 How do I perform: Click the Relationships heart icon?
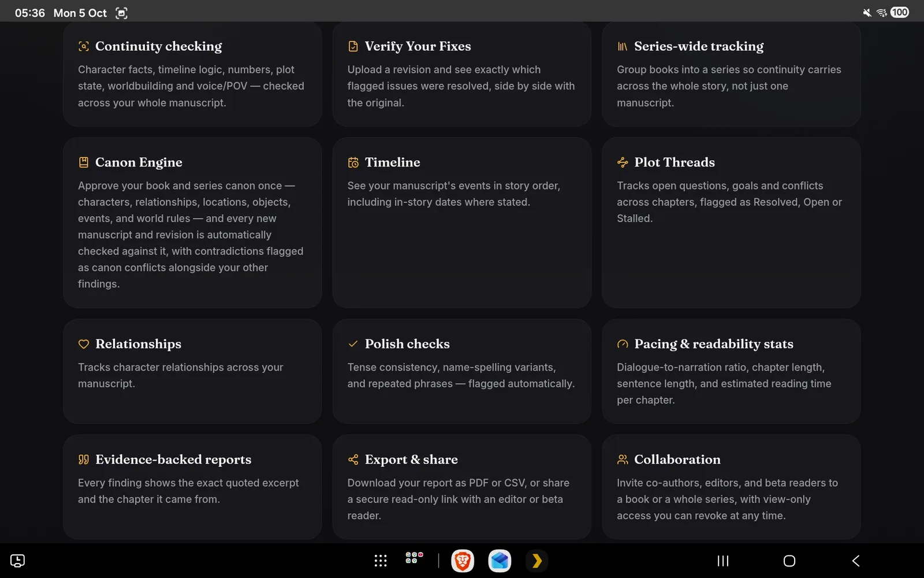[84, 344]
